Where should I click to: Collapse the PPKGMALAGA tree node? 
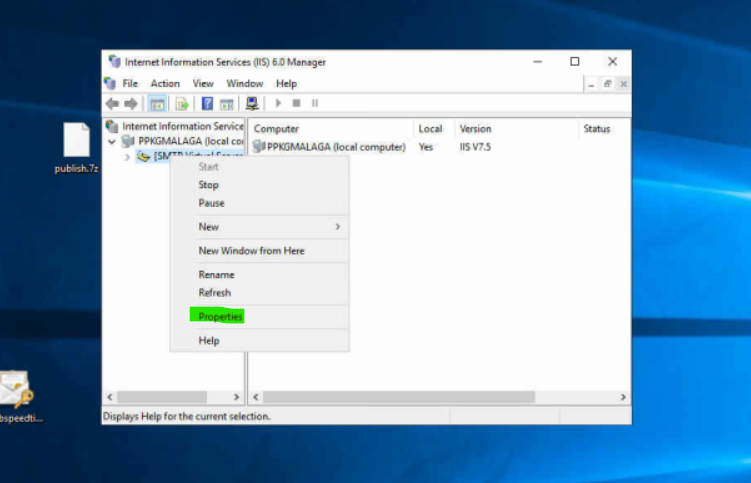pos(112,142)
